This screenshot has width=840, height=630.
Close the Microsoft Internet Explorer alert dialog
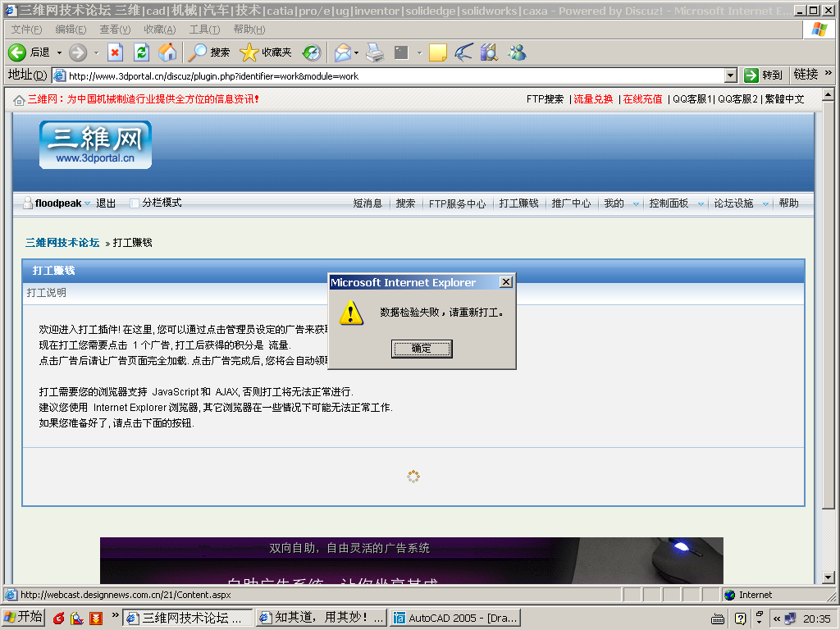tap(505, 282)
